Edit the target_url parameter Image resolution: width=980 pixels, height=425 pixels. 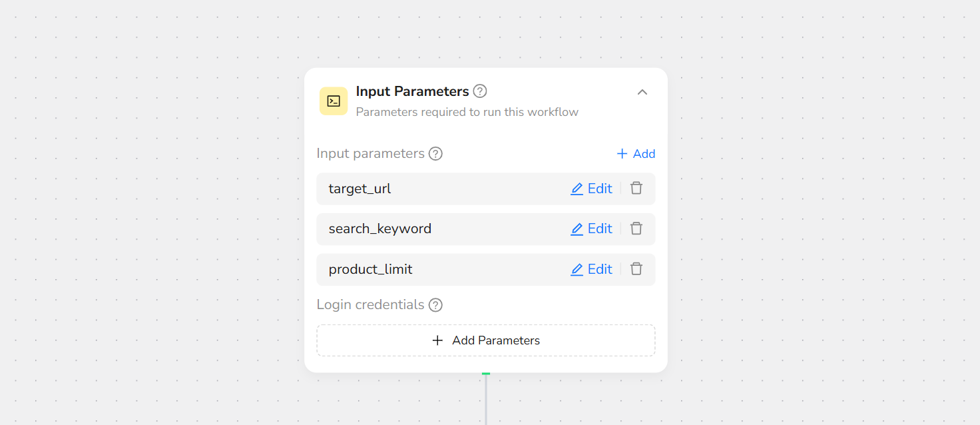tap(591, 189)
